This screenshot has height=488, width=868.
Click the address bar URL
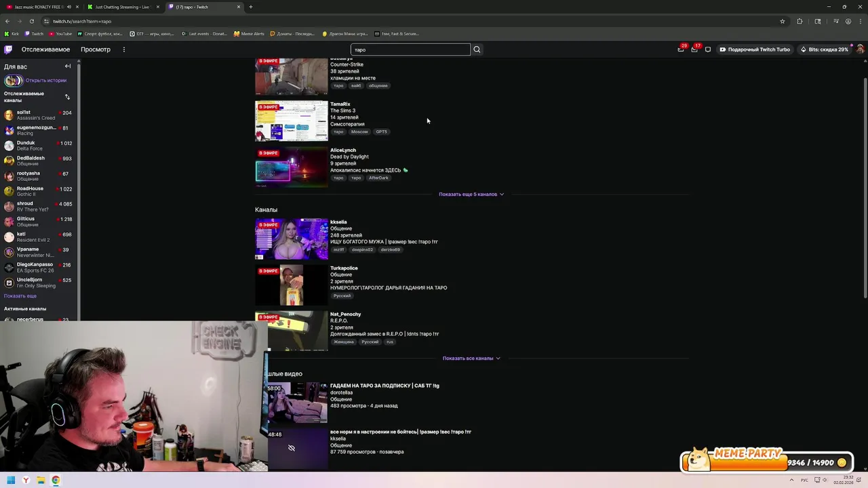point(82,21)
